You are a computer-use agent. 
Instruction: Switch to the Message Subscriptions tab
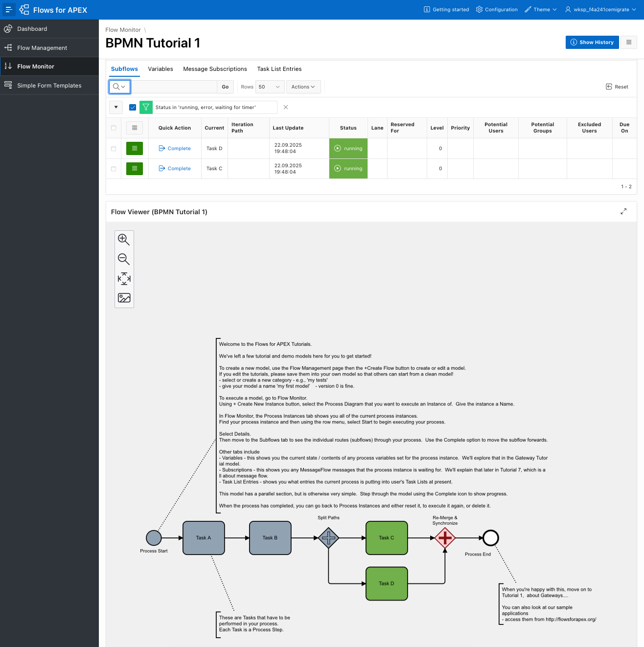click(215, 69)
